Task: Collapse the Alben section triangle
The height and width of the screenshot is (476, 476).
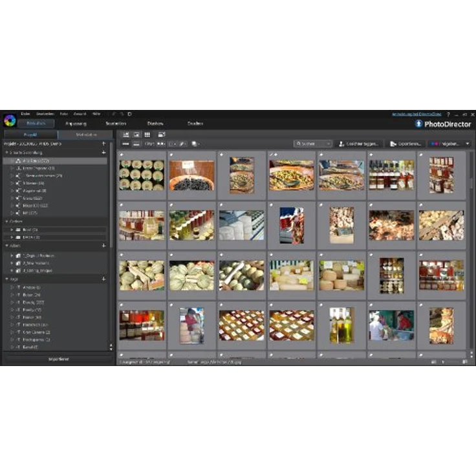Action: [x=6, y=245]
